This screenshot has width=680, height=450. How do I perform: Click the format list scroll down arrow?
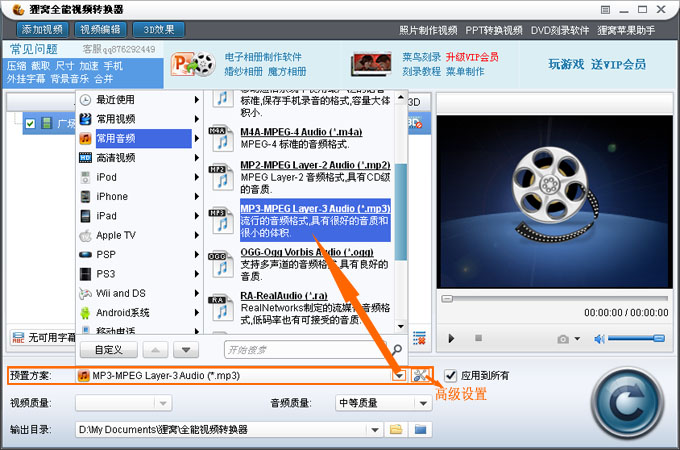(x=401, y=326)
